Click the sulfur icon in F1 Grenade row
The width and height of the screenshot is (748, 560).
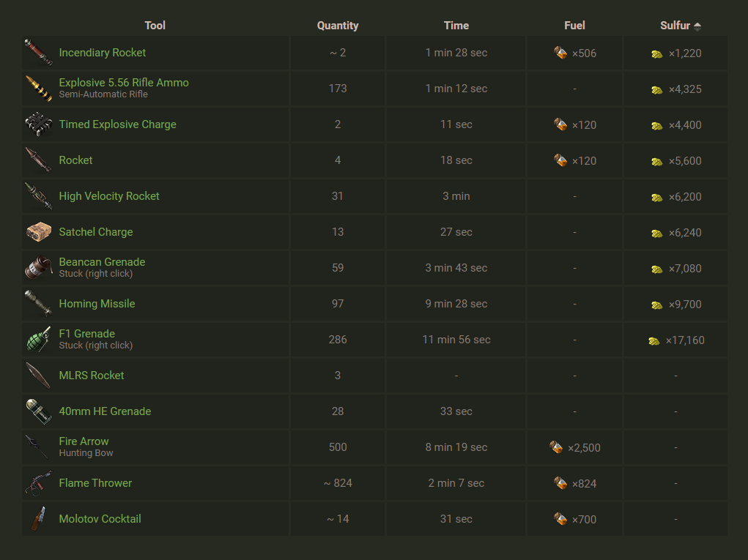coord(654,340)
